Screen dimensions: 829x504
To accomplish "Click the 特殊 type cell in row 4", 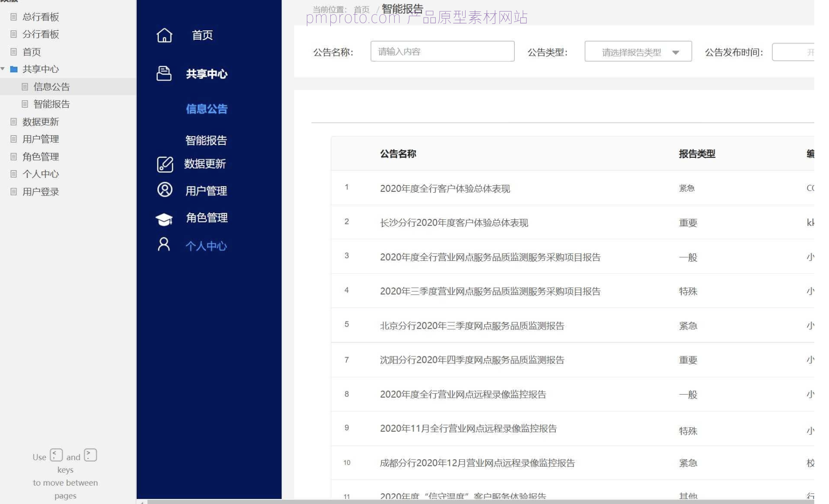I will point(688,292).
